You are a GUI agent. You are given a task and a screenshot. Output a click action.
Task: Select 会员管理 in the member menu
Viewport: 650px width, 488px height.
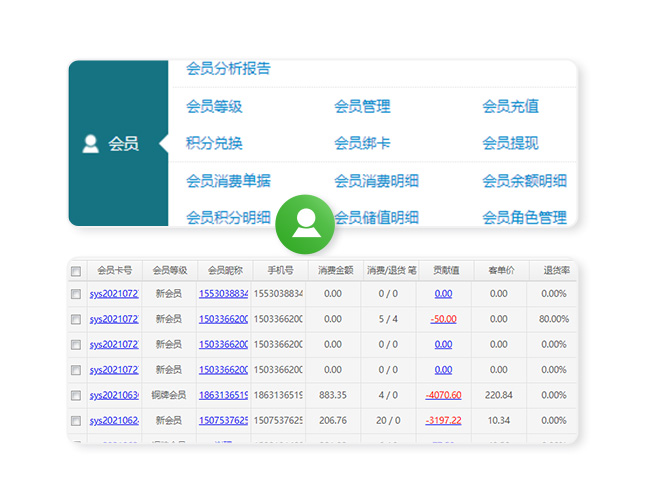(362, 107)
